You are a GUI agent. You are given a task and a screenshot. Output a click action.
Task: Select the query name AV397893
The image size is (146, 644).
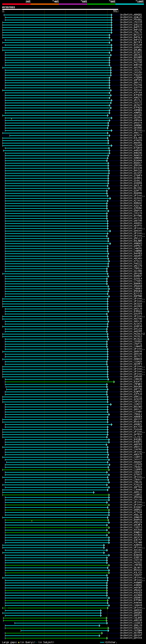tap(8, 7)
